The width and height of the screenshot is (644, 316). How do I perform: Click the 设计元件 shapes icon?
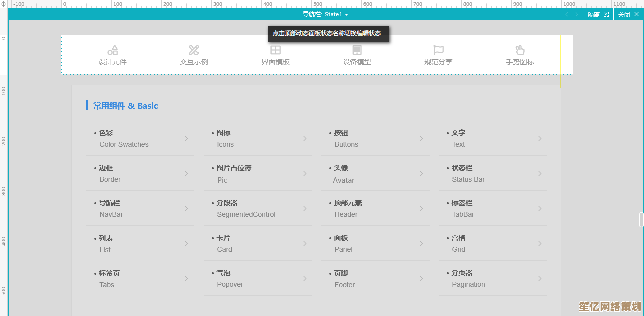click(113, 50)
